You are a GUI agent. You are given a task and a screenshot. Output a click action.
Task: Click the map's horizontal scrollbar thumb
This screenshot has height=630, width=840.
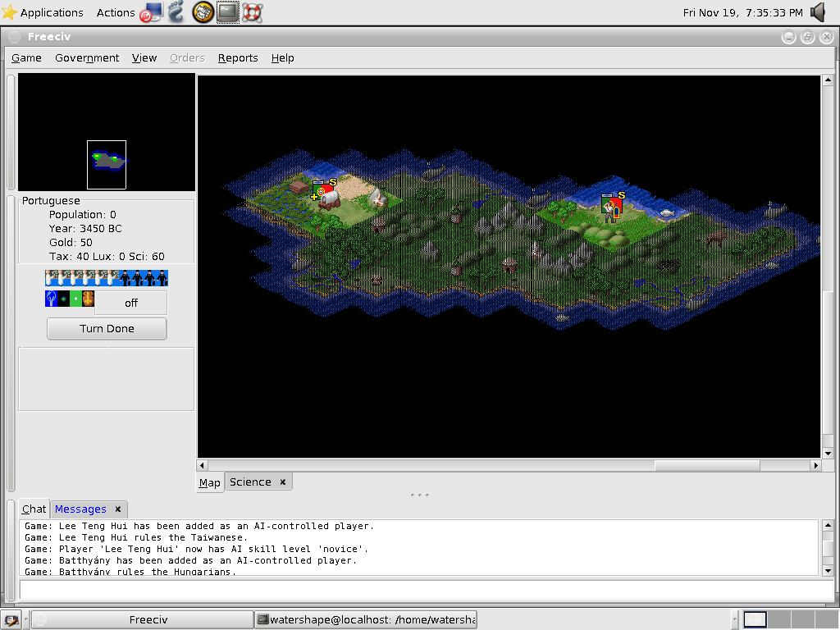[707, 465]
